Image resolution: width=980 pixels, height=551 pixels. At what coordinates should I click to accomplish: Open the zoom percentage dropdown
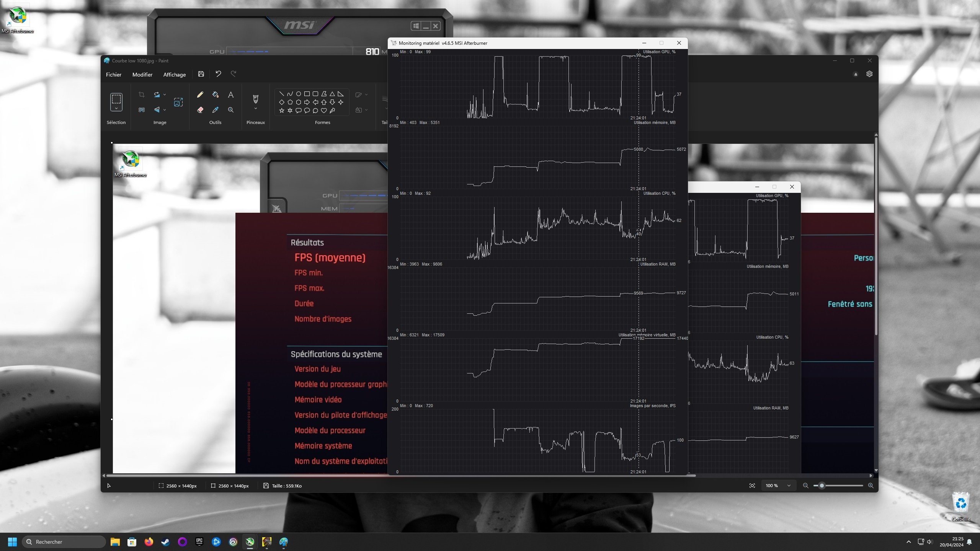pos(789,486)
